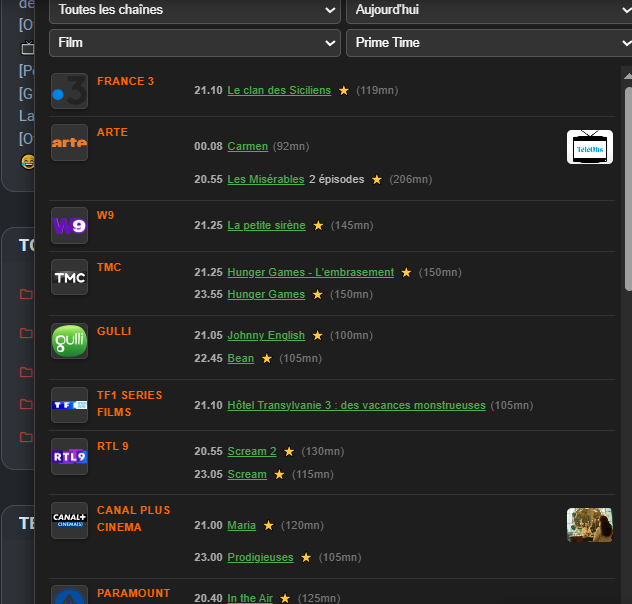This screenshot has height=604, width=632.
Task: Click the star next to 'La petite sirène'
Action: pos(318,226)
